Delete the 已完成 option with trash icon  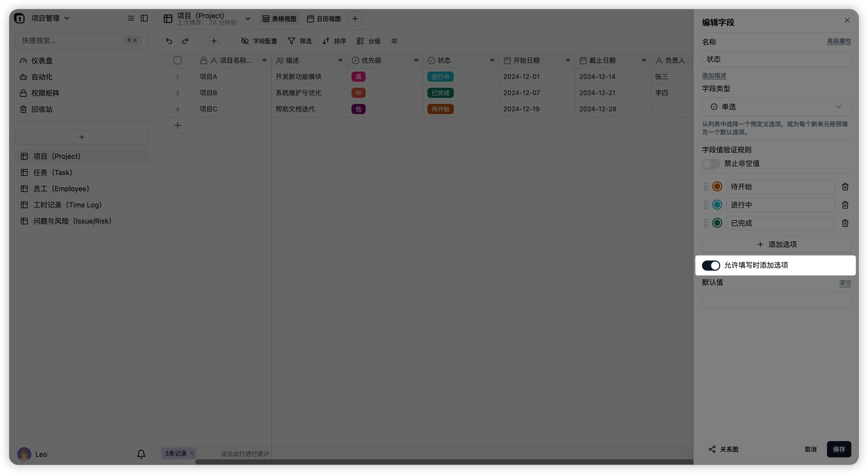point(845,223)
